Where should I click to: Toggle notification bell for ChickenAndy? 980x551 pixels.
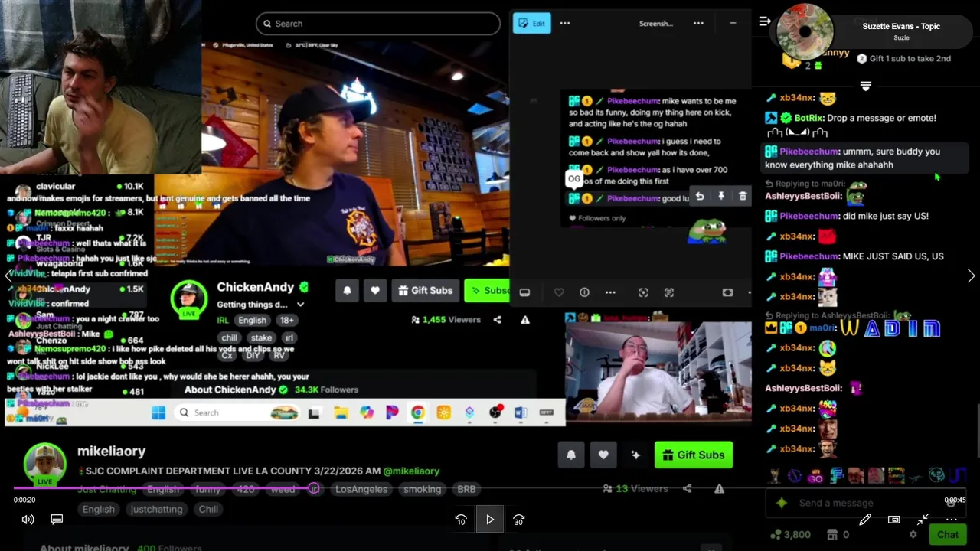(x=347, y=291)
